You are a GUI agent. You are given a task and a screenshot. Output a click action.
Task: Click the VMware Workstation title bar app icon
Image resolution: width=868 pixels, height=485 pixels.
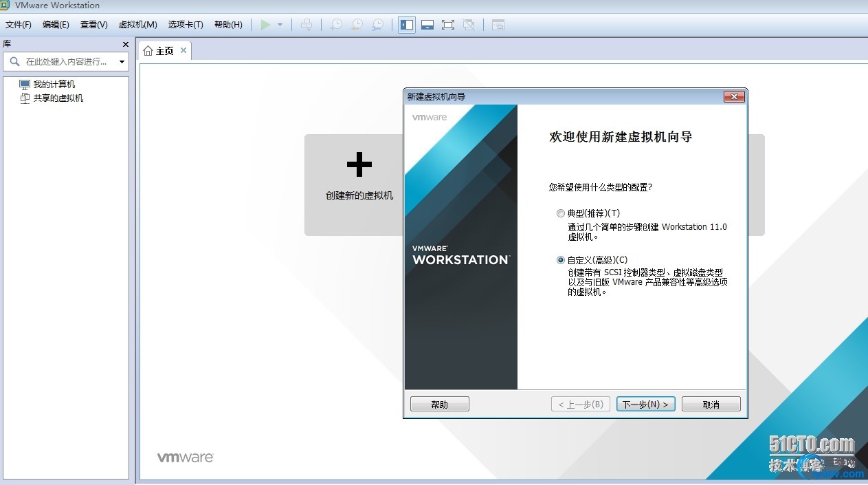(5, 6)
